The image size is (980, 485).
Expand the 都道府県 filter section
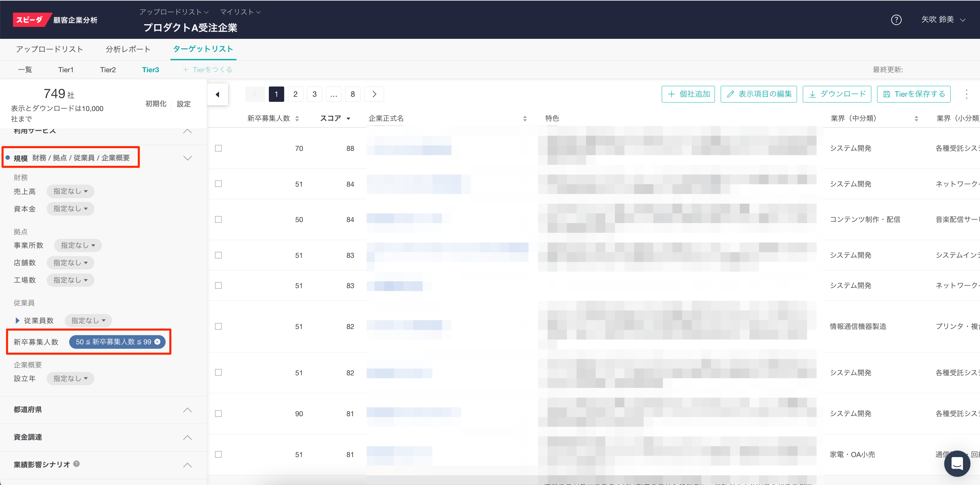pos(187,410)
